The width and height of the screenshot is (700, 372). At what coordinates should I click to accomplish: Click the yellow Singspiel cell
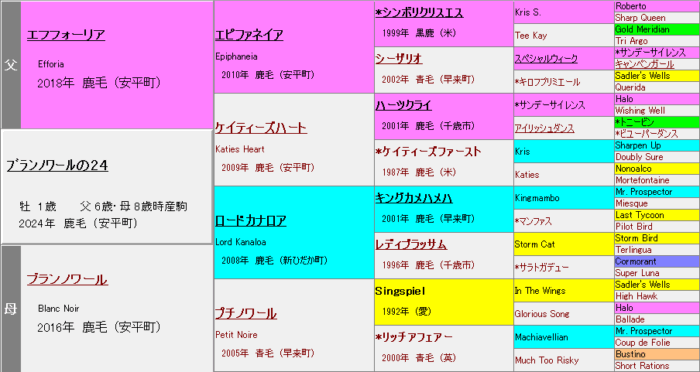[x=444, y=302]
